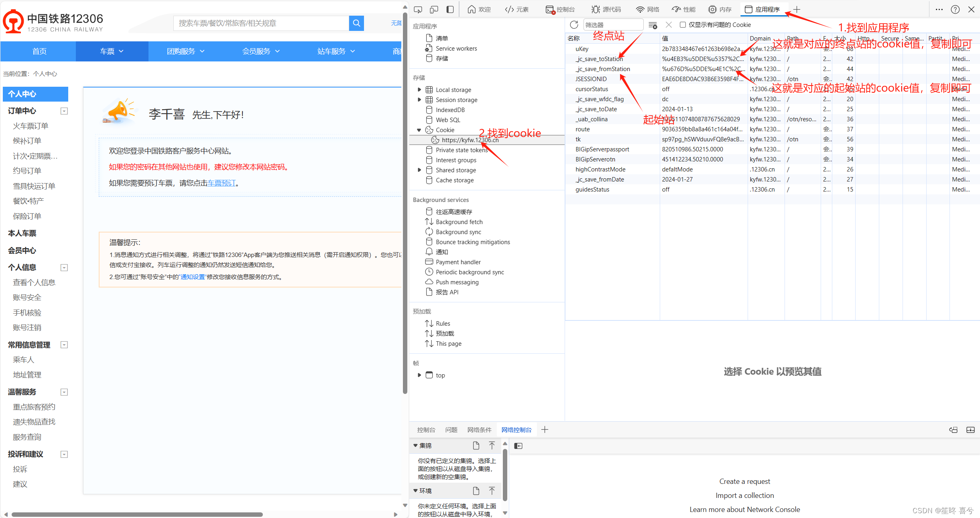Image resolution: width=980 pixels, height=518 pixels.
Task: Click the add new tab plus icon
Action: [797, 9]
